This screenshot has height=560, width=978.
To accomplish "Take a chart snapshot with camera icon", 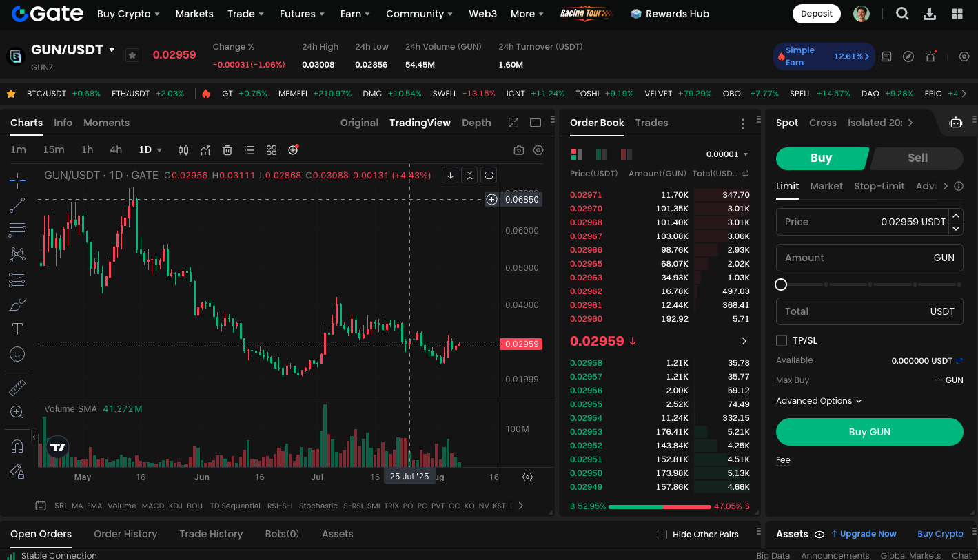I will tap(519, 150).
